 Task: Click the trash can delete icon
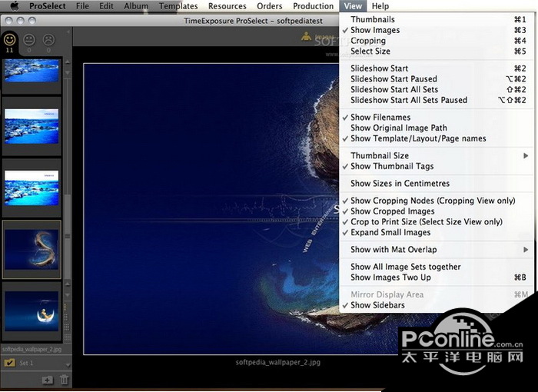[x=65, y=379]
